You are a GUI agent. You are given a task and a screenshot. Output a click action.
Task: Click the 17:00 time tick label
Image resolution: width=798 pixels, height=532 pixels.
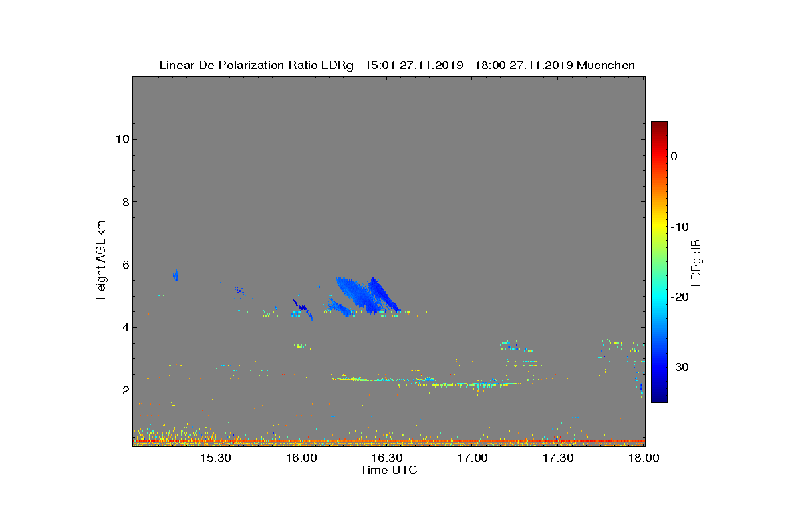(x=473, y=458)
